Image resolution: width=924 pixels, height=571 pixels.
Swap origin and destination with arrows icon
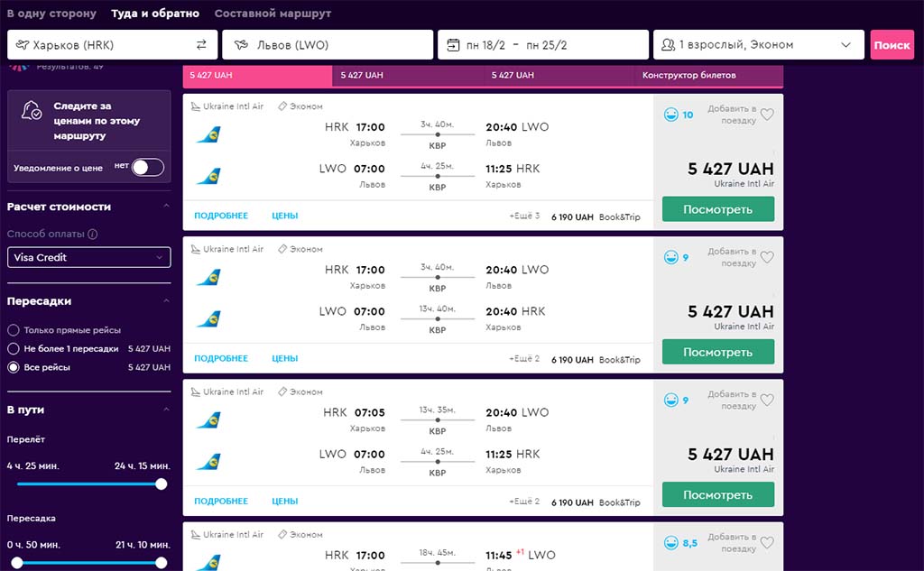coord(201,45)
